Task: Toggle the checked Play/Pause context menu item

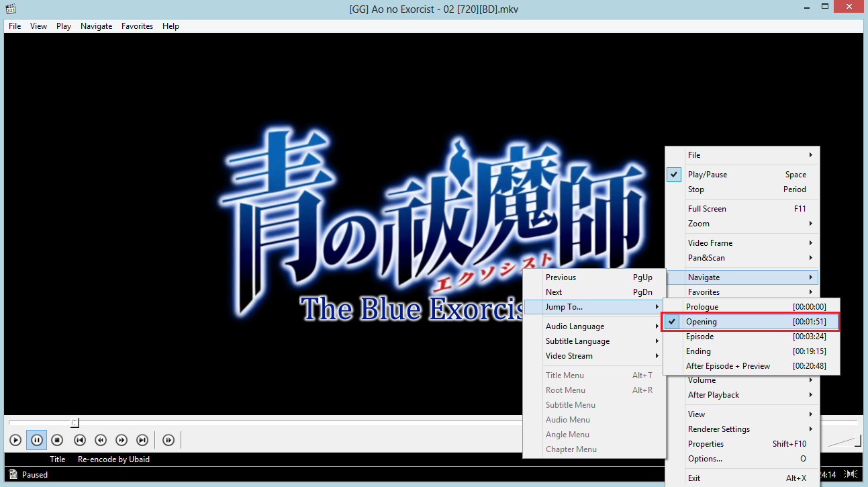Action: point(742,175)
